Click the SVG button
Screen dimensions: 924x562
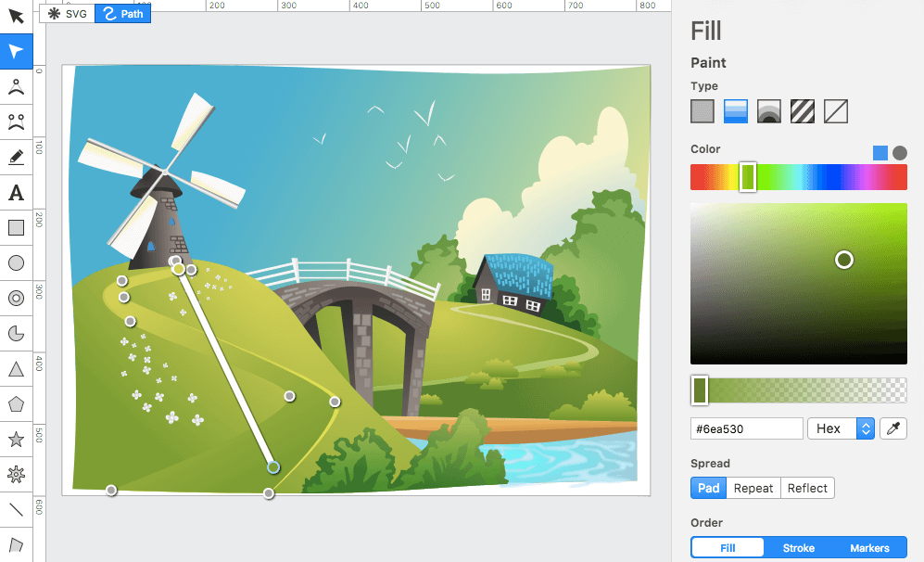point(66,14)
